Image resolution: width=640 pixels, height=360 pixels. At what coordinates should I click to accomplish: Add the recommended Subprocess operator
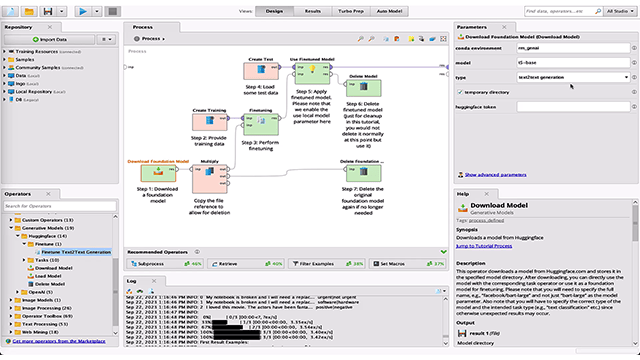[x=165, y=264]
